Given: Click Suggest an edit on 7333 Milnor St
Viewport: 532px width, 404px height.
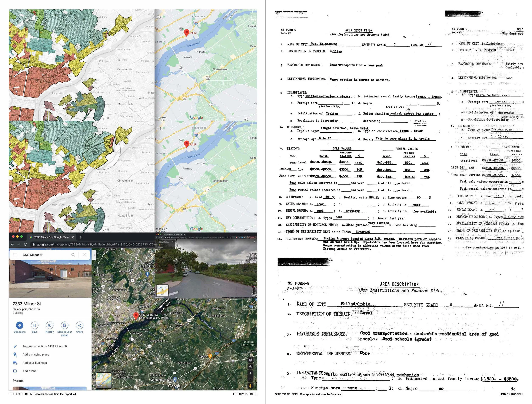Looking at the screenshot, I should click(x=44, y=346).
